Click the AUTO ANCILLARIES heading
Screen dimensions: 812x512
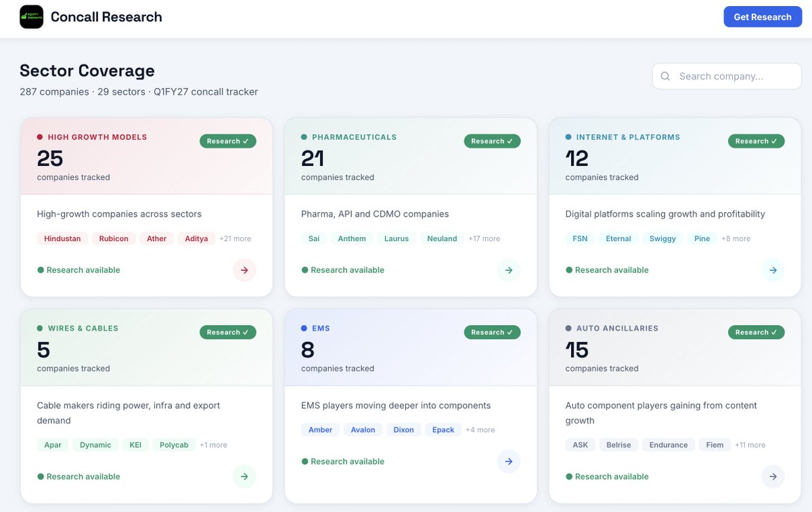[617, 328]
